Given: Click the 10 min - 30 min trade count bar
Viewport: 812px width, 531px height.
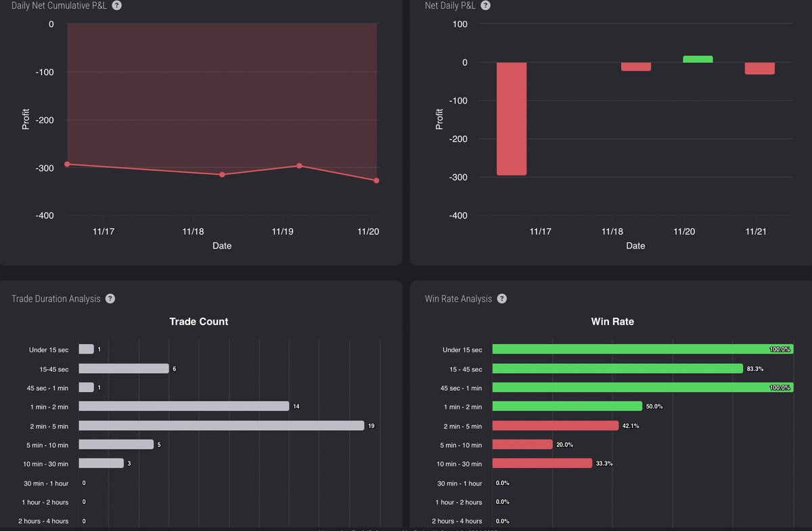Looking at the screenshot, I should click(101, 463).
